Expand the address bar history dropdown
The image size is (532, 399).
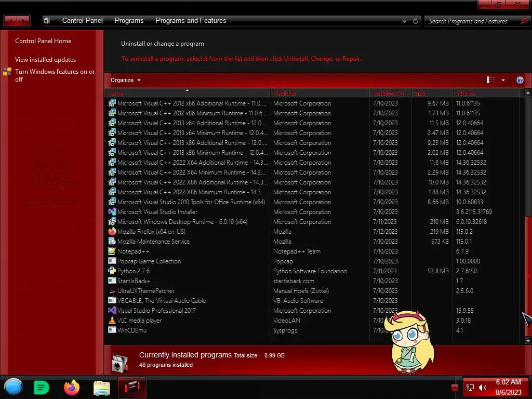tap(404, 21)
